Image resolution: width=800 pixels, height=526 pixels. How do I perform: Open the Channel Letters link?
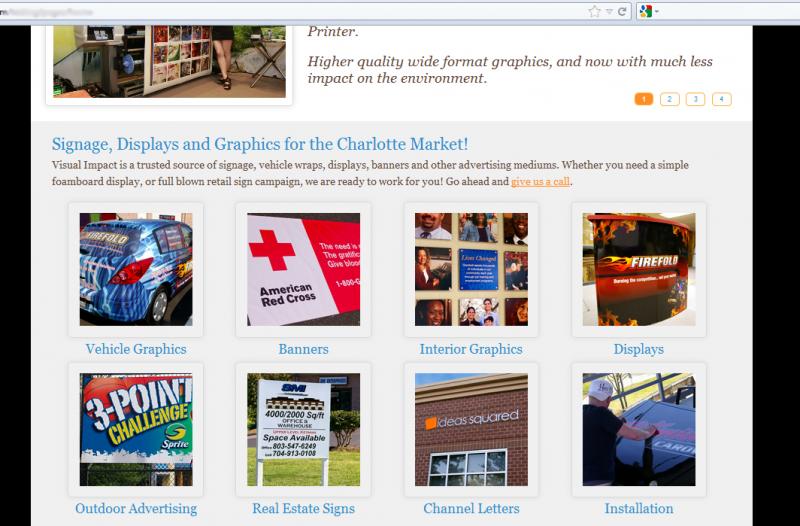point(471,508)
